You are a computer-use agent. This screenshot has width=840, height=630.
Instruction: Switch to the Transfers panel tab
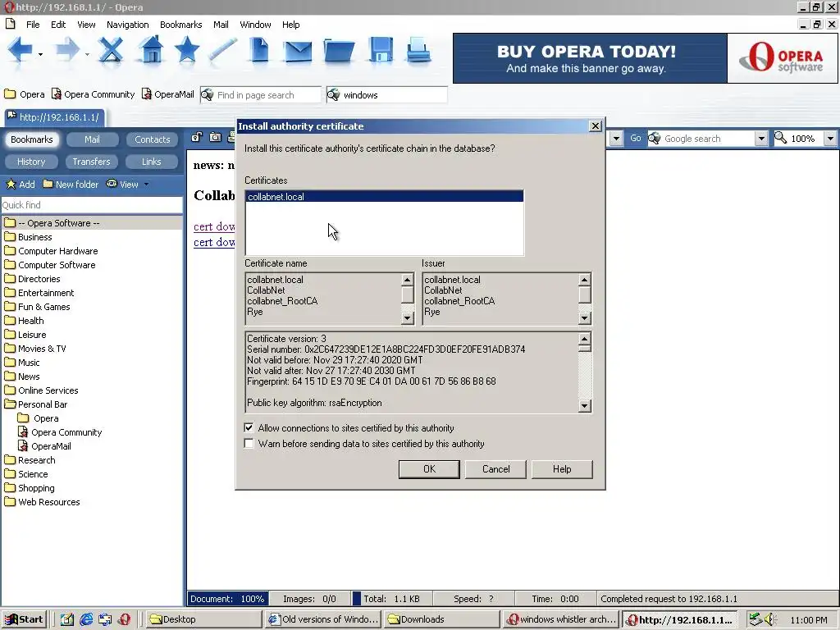click(91, 162)
